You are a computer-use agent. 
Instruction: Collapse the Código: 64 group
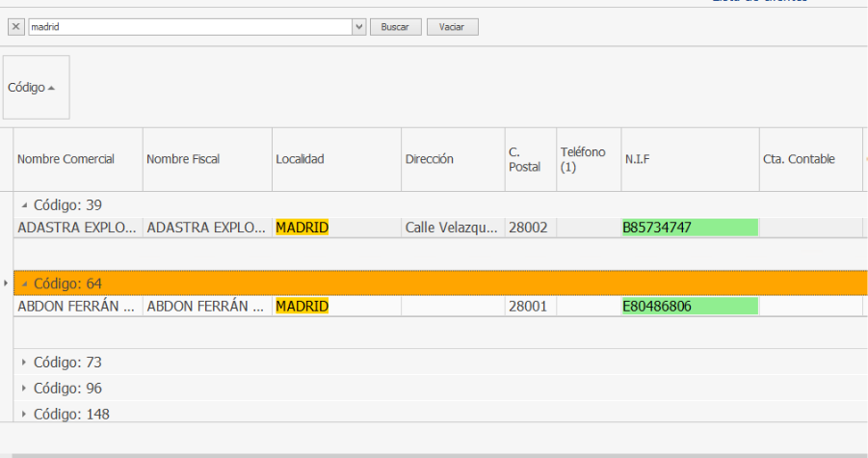click(x=24, y=284)
